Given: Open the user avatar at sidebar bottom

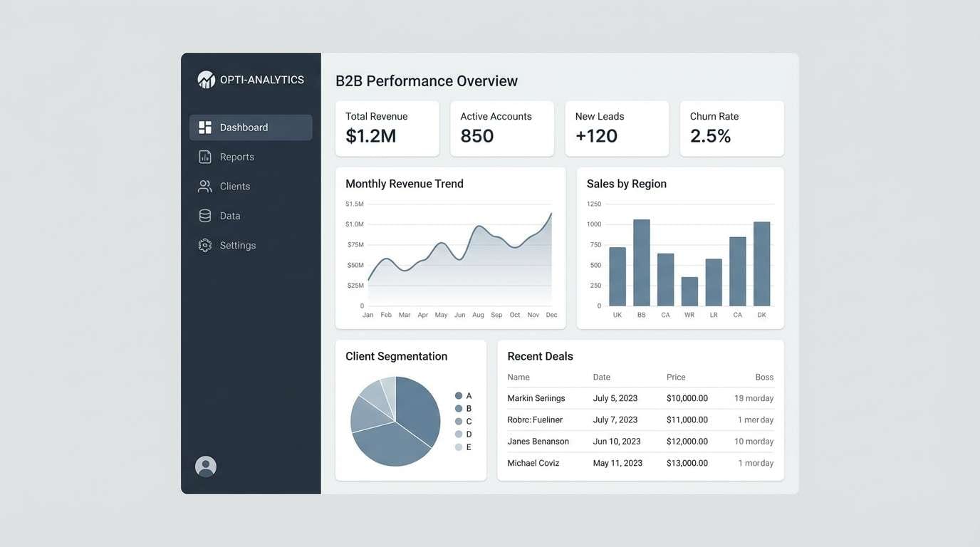Looking at the screenshot, I should coord(205,466).
